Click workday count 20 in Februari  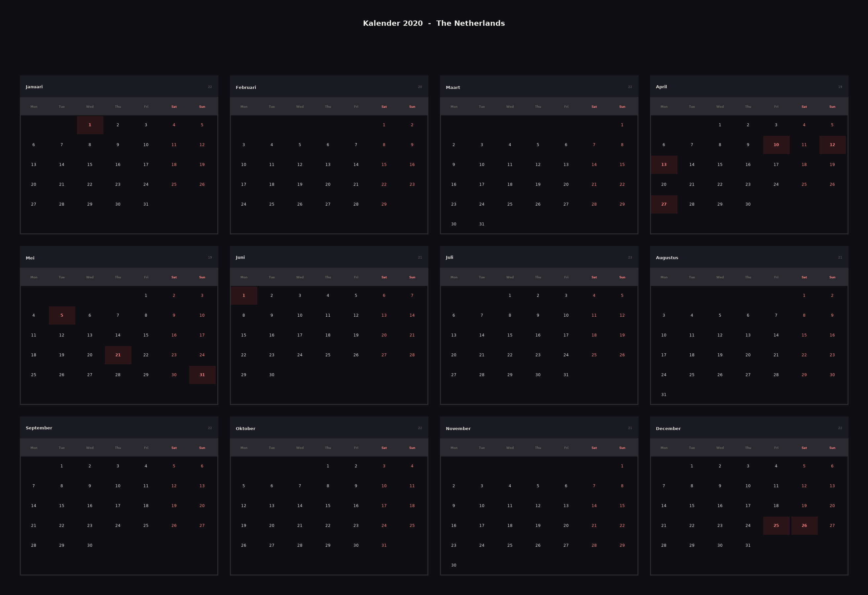point(420,87)
